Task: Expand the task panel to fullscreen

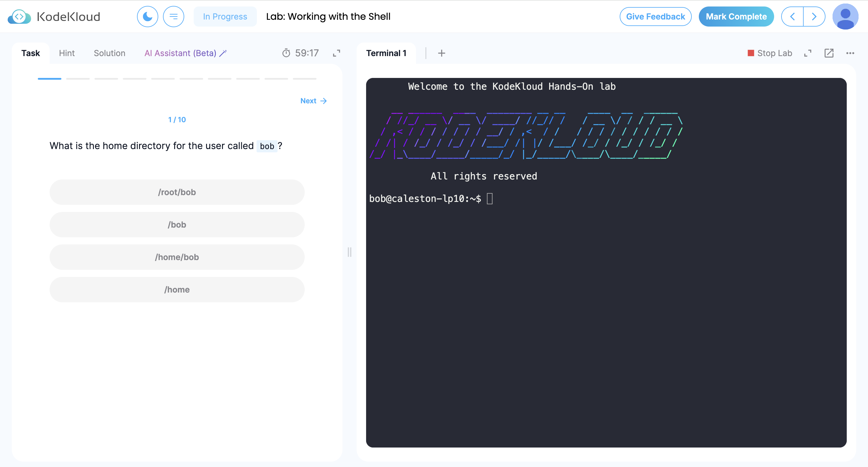Action: pos(336,53)
